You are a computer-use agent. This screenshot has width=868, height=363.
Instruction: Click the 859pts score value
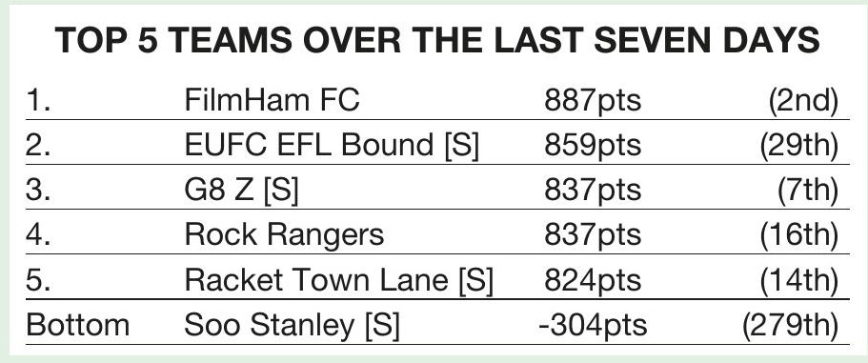pyautogui.click(x=593, y=146)
